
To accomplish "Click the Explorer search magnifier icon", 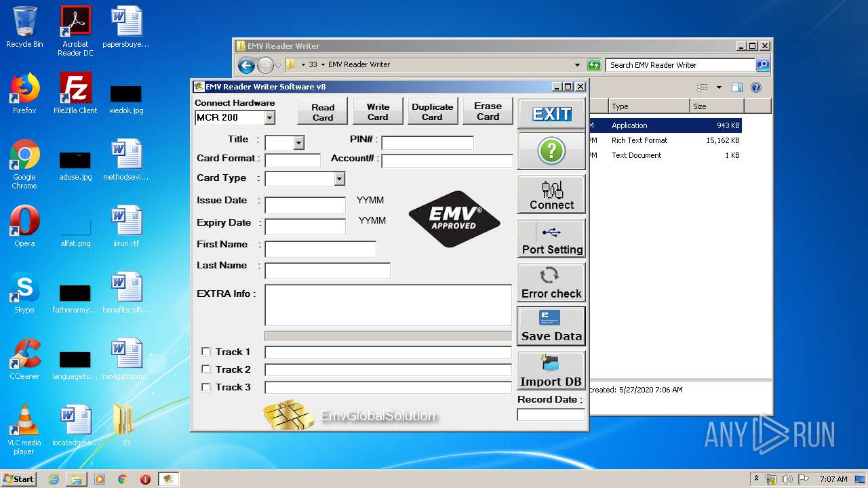I will coord(763,65).
